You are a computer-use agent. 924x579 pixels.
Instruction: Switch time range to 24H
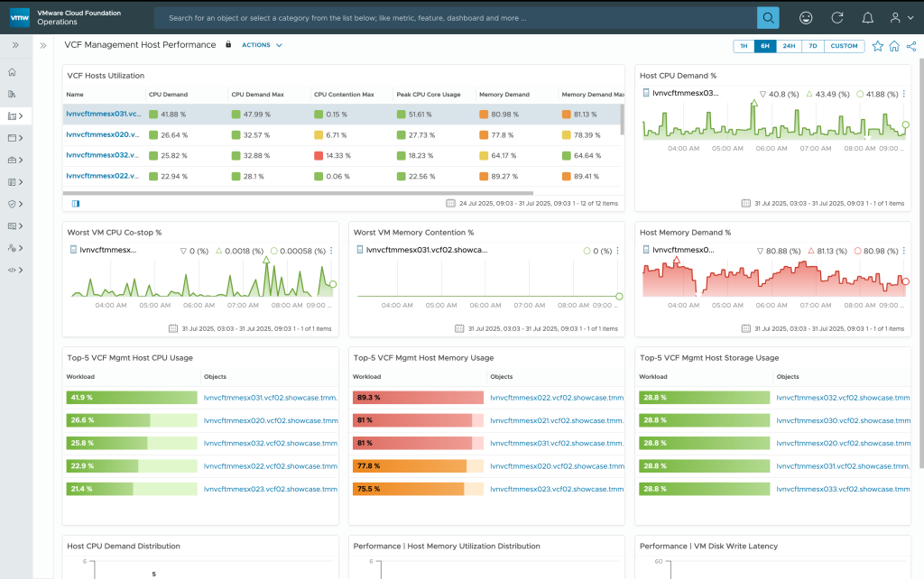point(788,46)
